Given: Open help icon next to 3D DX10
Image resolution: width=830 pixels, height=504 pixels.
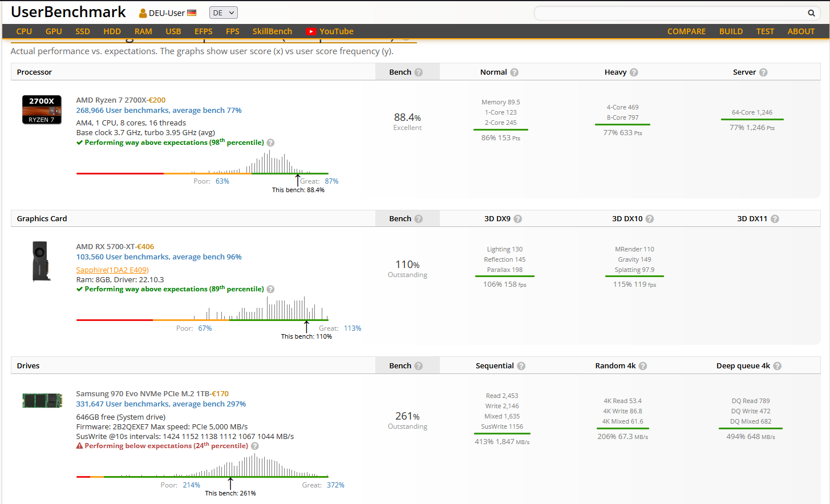Looking at the screenshot, I should coord(650,219).
